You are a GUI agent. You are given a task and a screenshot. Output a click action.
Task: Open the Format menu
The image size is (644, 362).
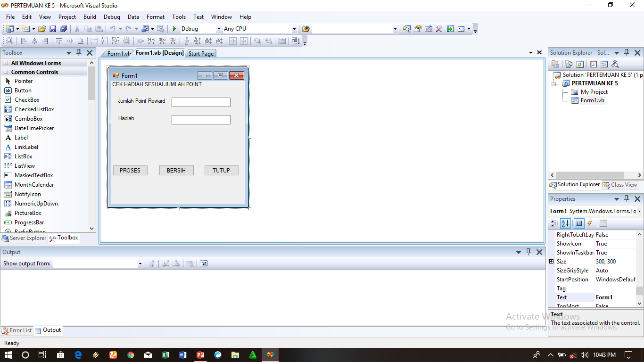(x=156, y=16)
